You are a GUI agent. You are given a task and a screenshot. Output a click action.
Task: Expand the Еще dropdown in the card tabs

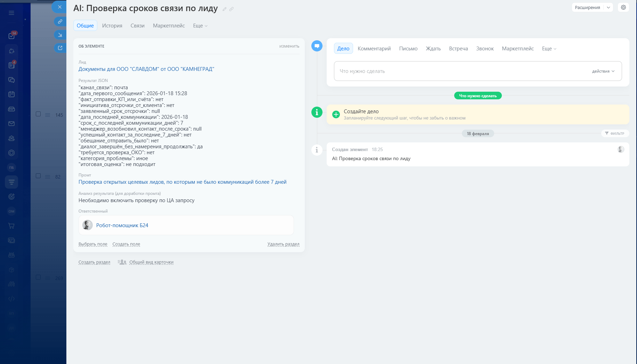[x=200, y=26]
